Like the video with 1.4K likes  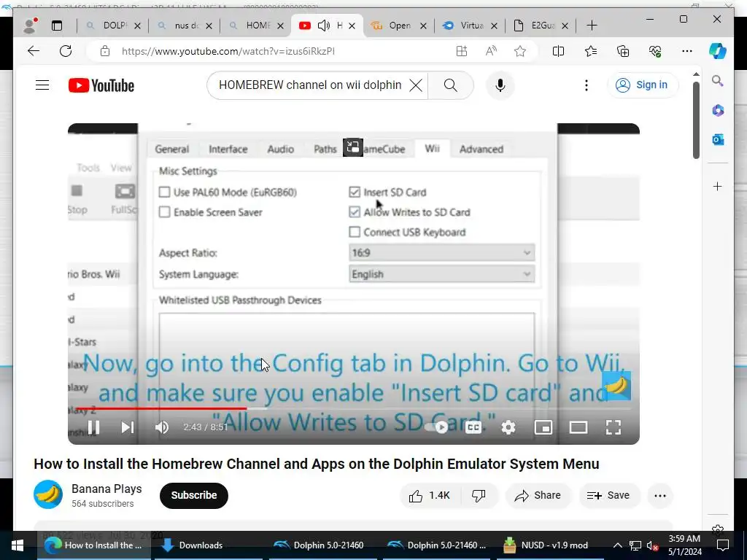tap(429, 496)
